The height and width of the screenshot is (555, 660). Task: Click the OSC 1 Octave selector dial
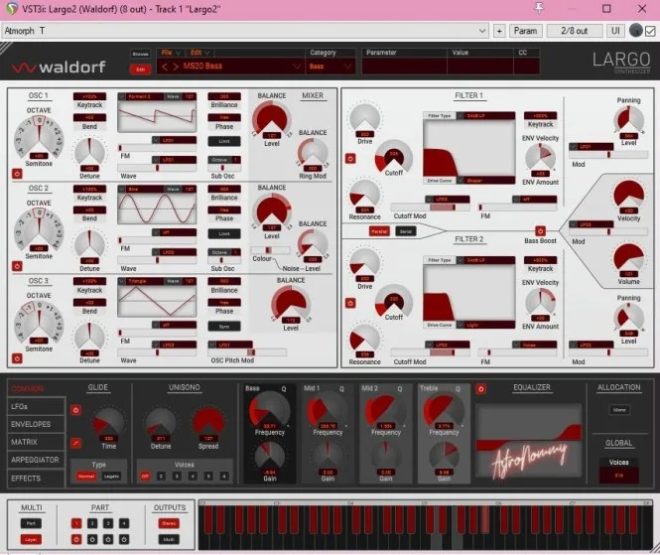tap(39, 137)
